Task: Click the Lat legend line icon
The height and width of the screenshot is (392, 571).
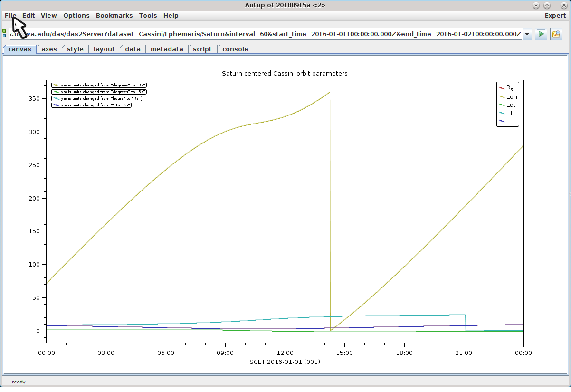Action: click(501, 105)
